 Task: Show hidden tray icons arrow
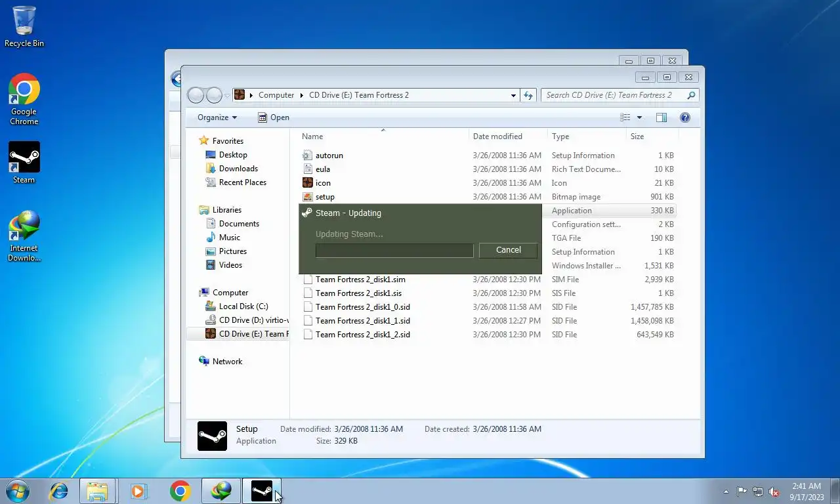pos(726,492)
